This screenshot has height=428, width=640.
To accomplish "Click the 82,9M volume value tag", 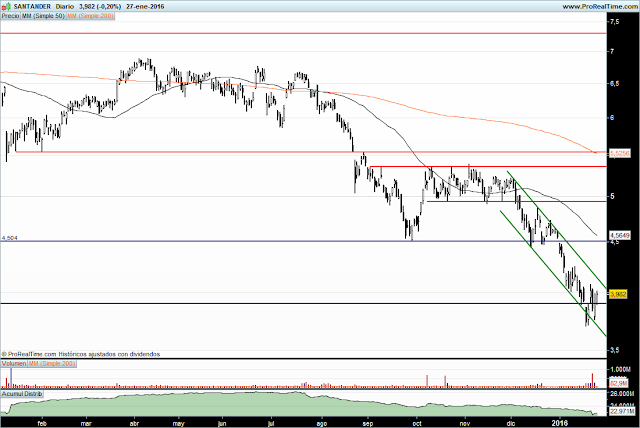I will point(618,384).
